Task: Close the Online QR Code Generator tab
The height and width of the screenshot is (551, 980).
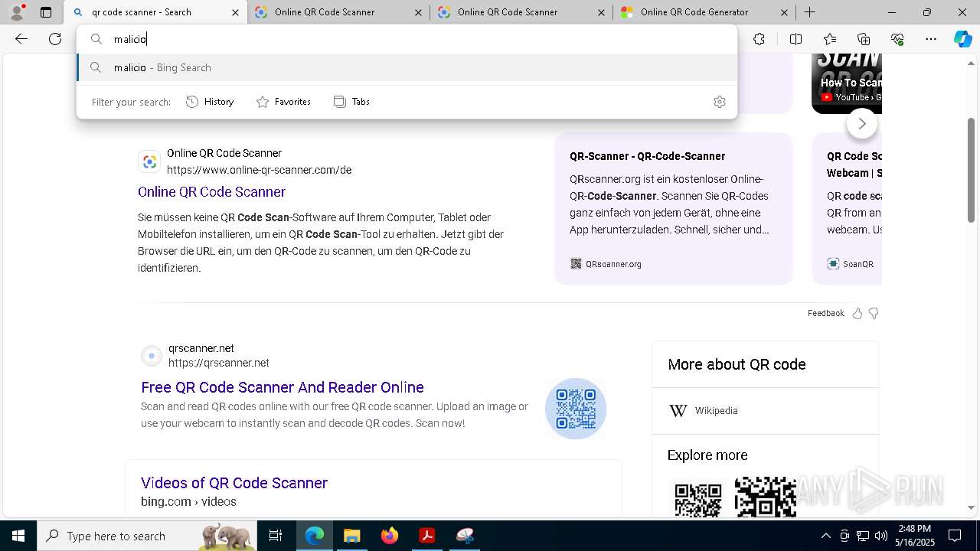Action: click(784, 12)
